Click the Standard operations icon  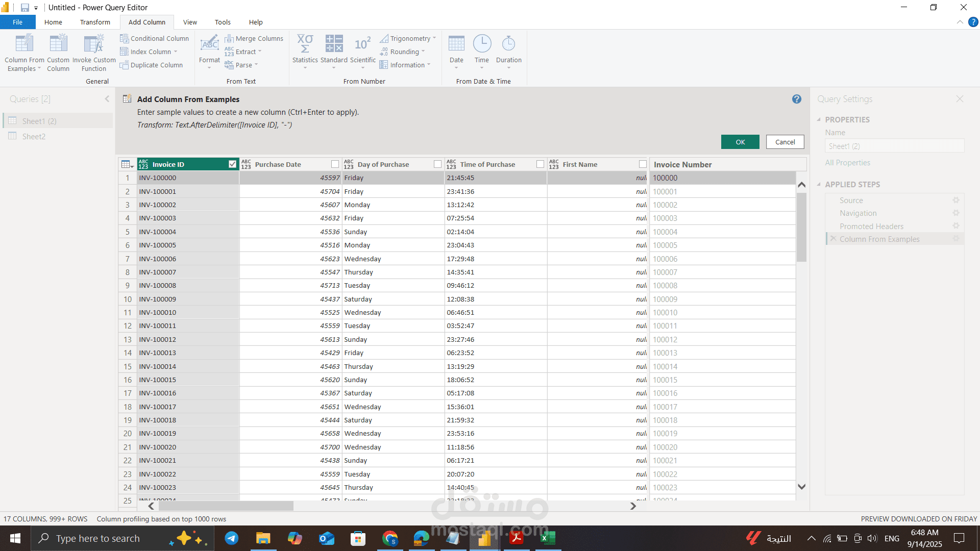(x=334, y=44)
